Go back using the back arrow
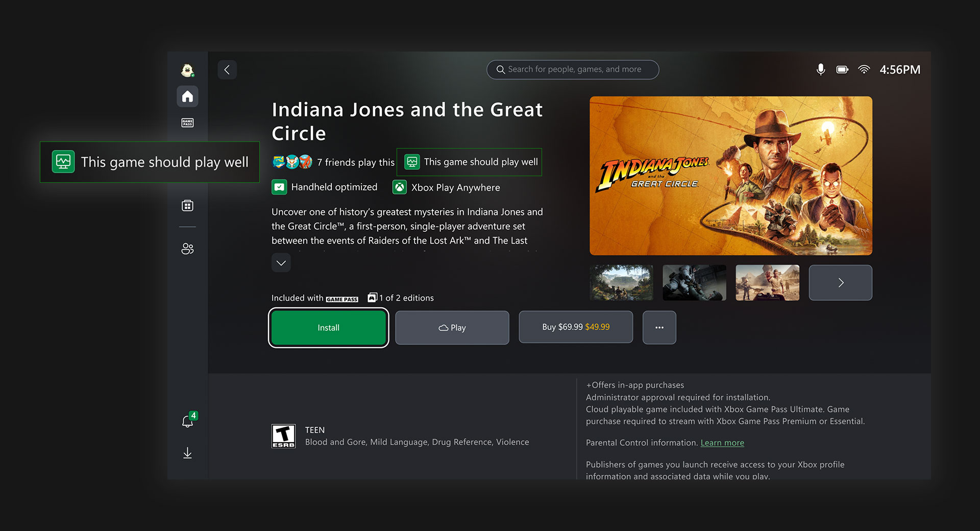The height and width of the screenshot is (531, 980). [x=227, y=69]
